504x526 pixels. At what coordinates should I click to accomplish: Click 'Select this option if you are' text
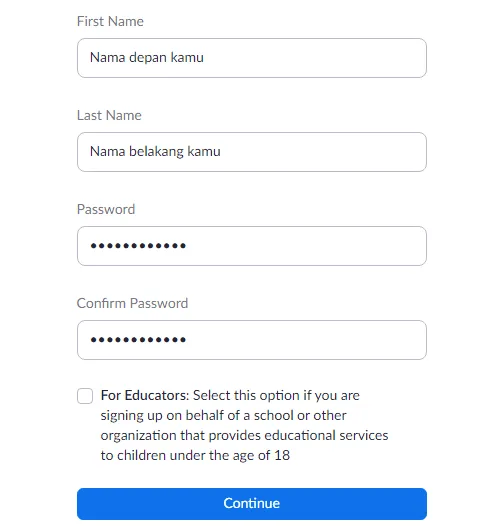pos(276,395)
